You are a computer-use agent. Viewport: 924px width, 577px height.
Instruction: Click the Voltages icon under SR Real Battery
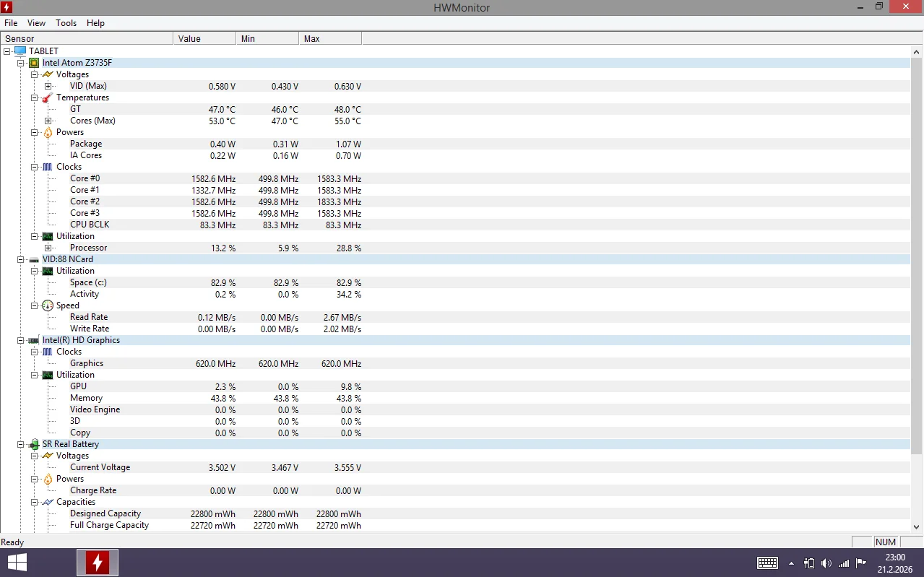pyautogui.click(x=48, y=456)
